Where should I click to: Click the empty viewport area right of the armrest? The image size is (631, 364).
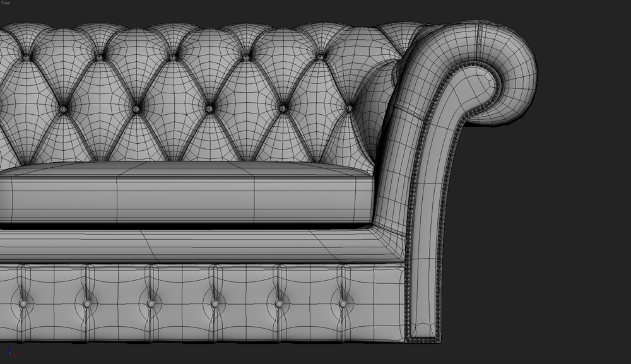point(568,221)
